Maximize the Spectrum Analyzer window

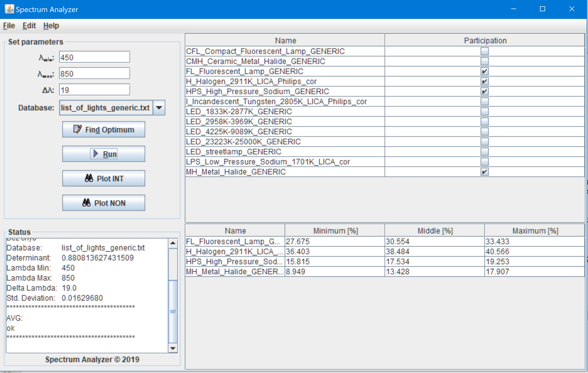click(x=543, y=9)
